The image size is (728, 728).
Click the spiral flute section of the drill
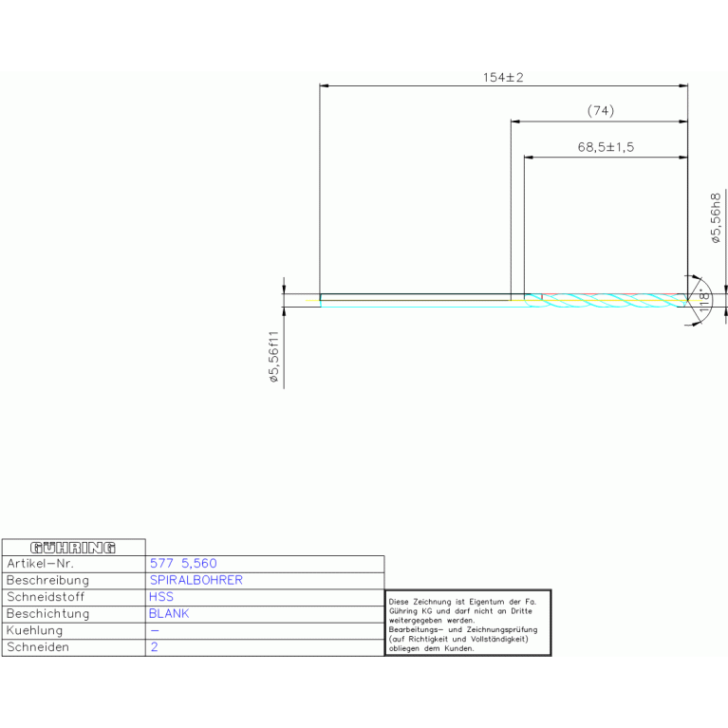pos(607,299)
